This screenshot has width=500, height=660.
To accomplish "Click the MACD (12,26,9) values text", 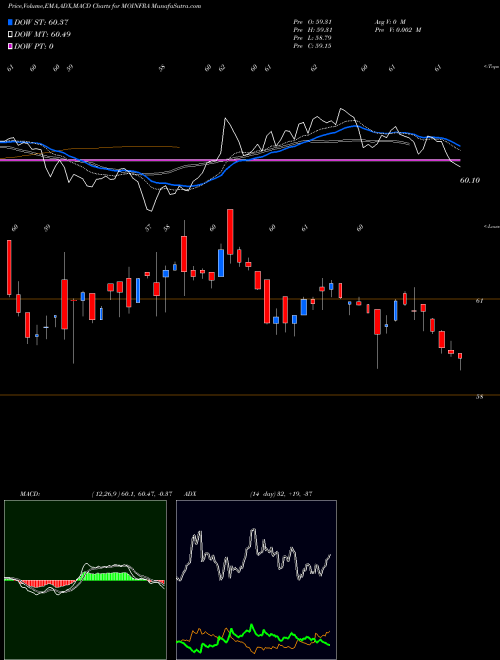I will [x=132, y=493].
